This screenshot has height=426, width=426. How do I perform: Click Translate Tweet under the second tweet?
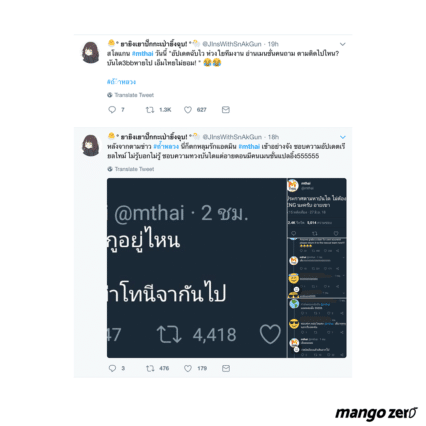pyautogui.click(x=131, y=169)
